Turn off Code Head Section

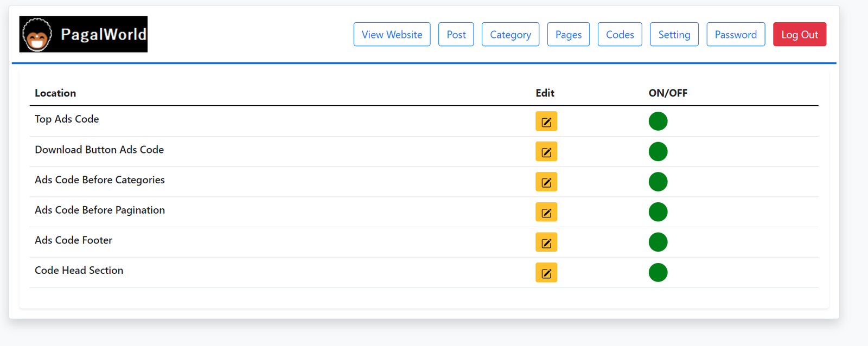pyautogui.click(x=658, y=272)
